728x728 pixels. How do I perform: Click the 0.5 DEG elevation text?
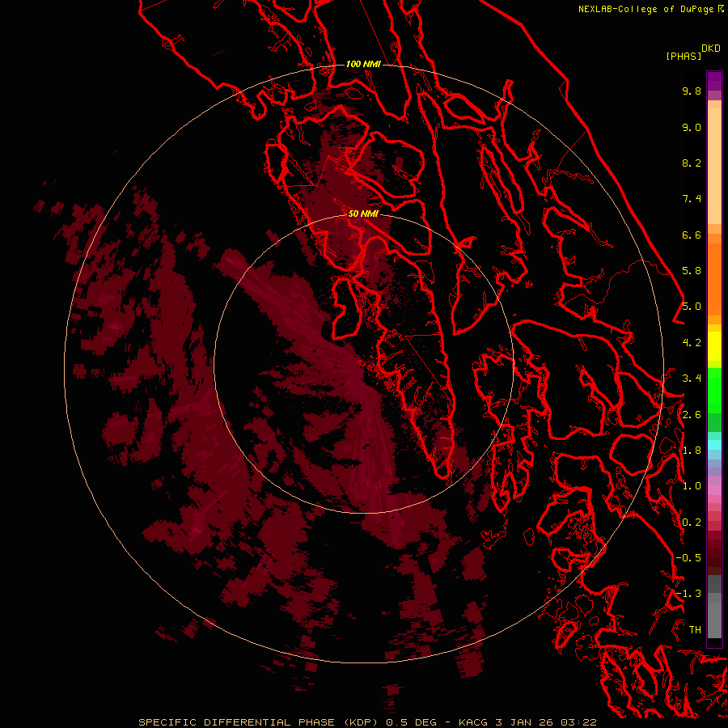click(x=412, y=722)
